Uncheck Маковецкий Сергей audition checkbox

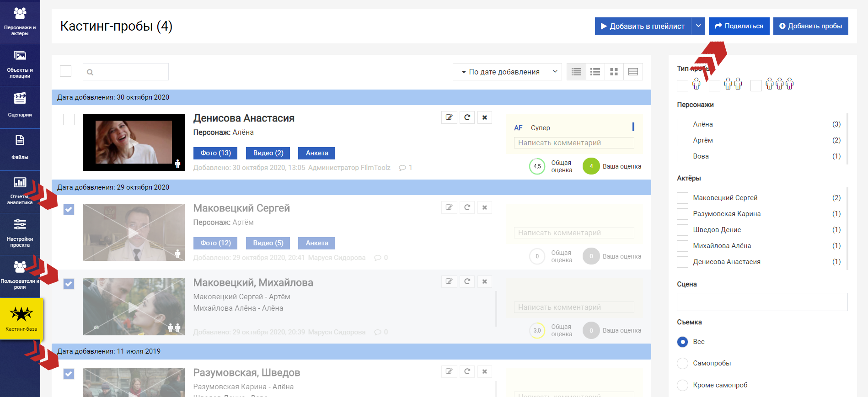pyautogui.click(x=69, y=210)
